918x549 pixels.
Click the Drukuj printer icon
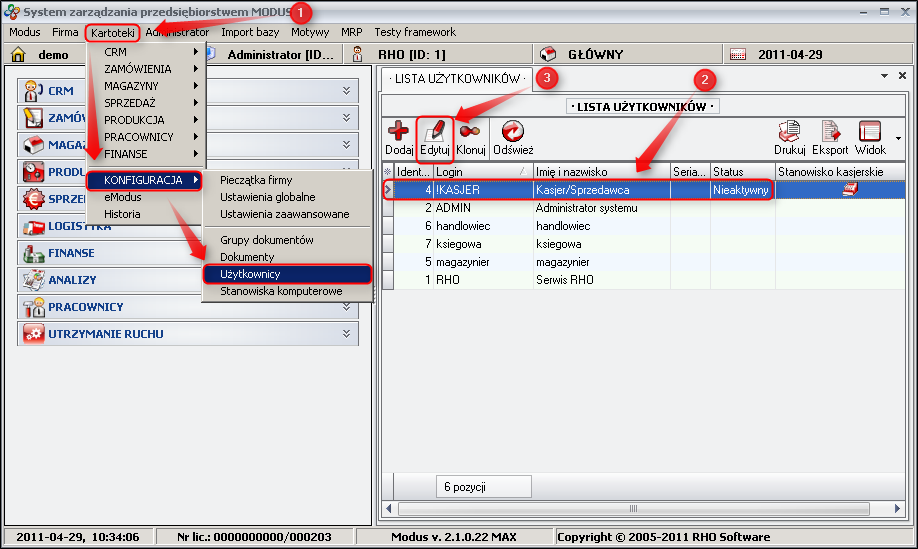(x=789, y=131)
